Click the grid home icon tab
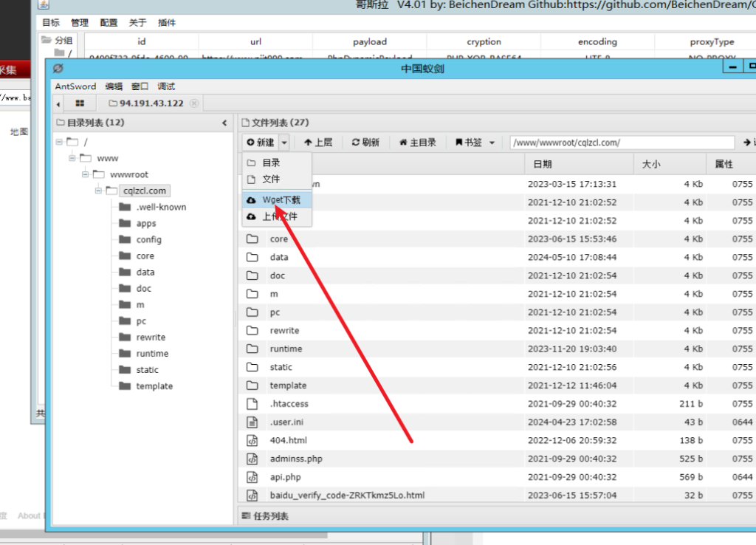This screenshot has height=545, width=756. coord(80,103)
